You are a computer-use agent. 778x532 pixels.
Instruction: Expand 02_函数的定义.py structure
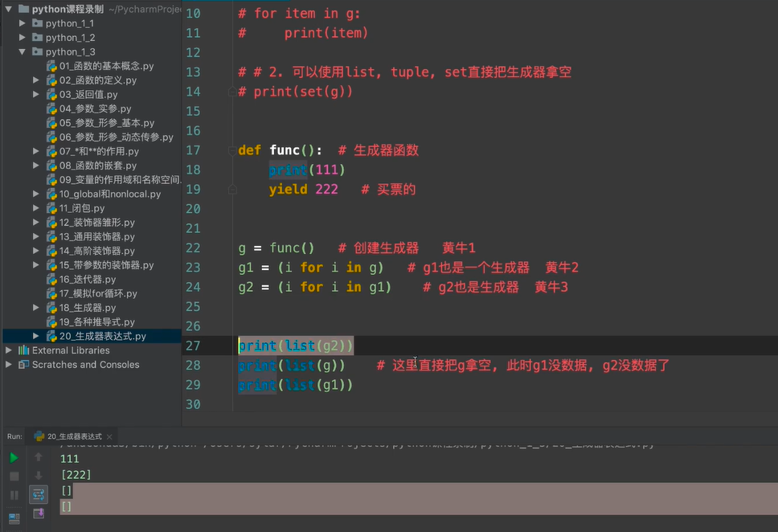(35, 80)
